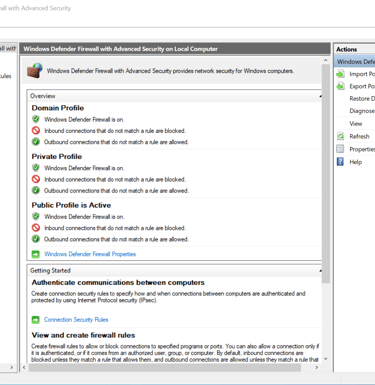This screenshot has width=375, height=385.
Task: Click Public Profile firewall on shield icon
Action: click(36, 217)
